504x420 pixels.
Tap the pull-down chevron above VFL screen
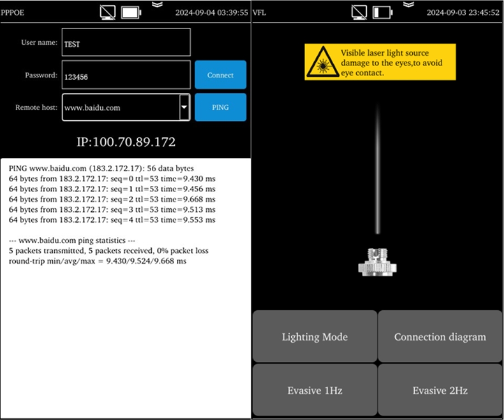tap(409, 4)
